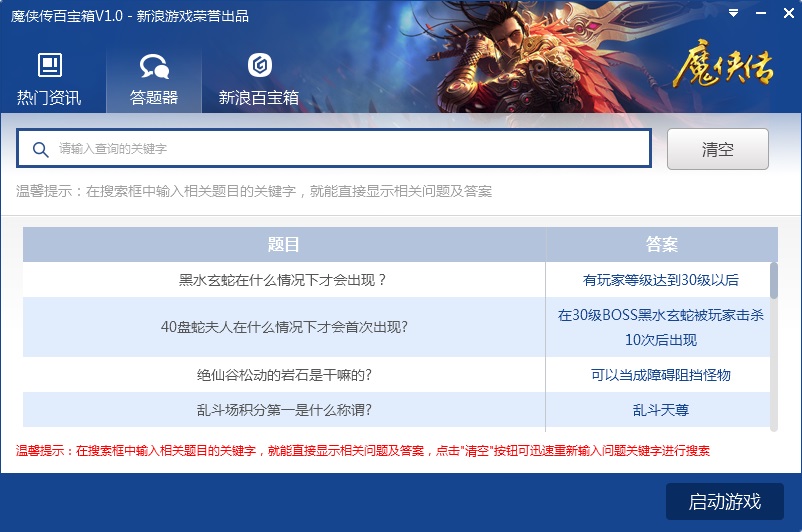Viewport: 802px width, 532px height.
Task: Click the red 温馨提示 tip text
Action: point(363,451)
